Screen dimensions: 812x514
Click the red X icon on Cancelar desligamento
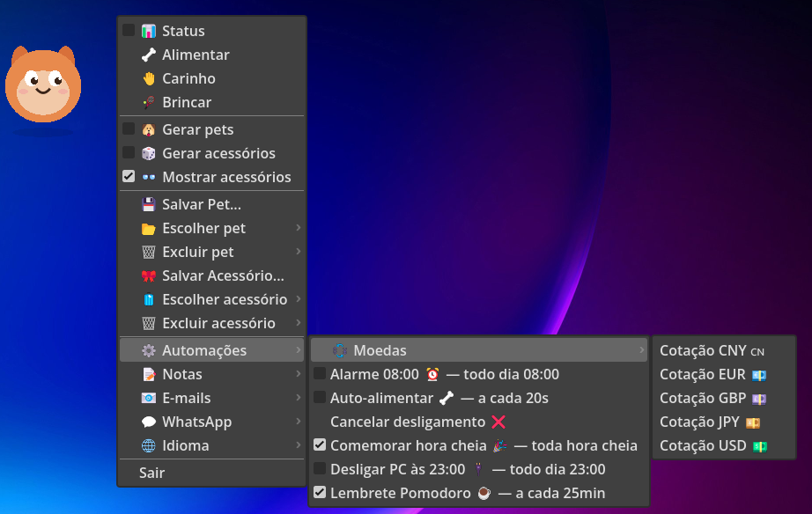498,422
